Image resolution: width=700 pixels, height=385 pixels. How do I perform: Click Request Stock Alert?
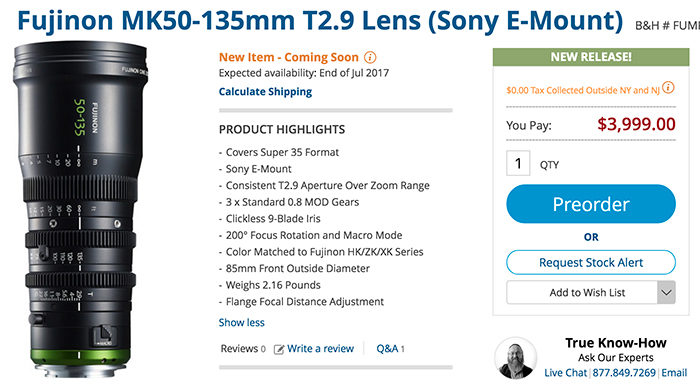(x=591, y=263)
